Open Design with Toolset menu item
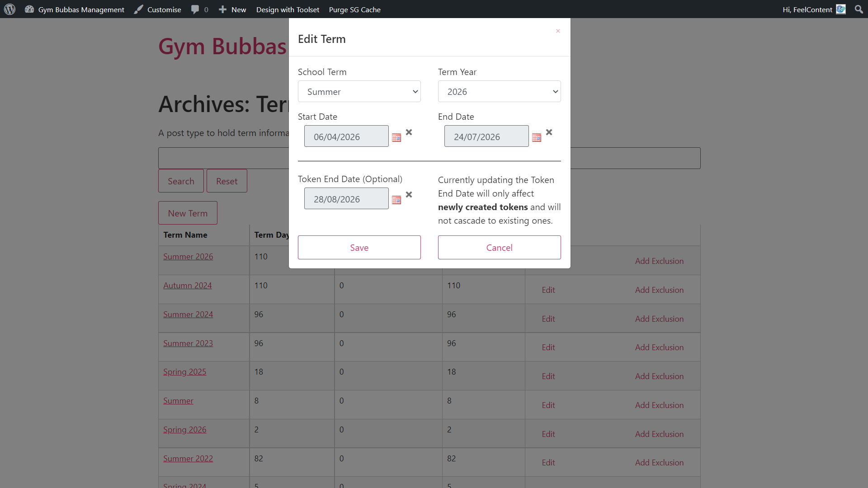This screenshot has height=488, width=868. (x=288, y=9)
